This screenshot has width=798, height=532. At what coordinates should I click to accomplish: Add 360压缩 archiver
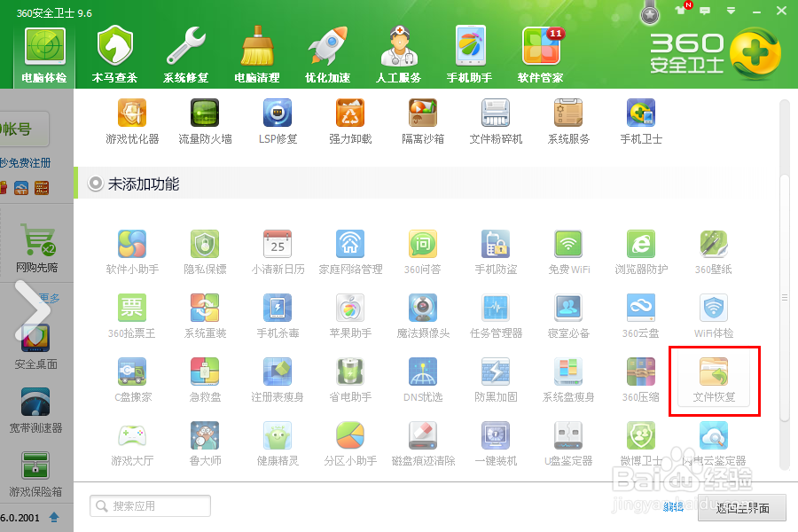tap(641, 380)
